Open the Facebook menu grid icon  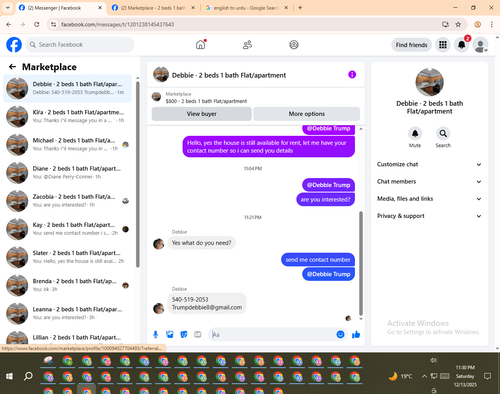pyautogui.click(x=443, y=45)
